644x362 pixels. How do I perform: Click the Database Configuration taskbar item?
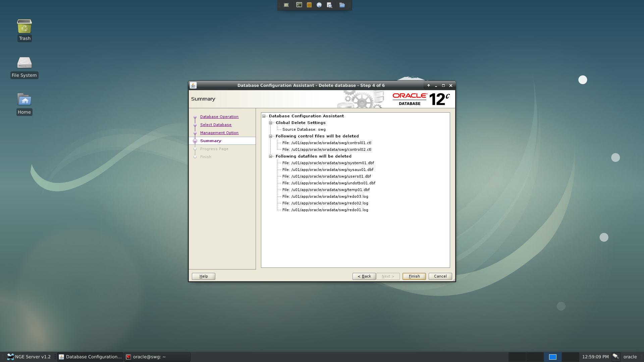pos(90,357)
